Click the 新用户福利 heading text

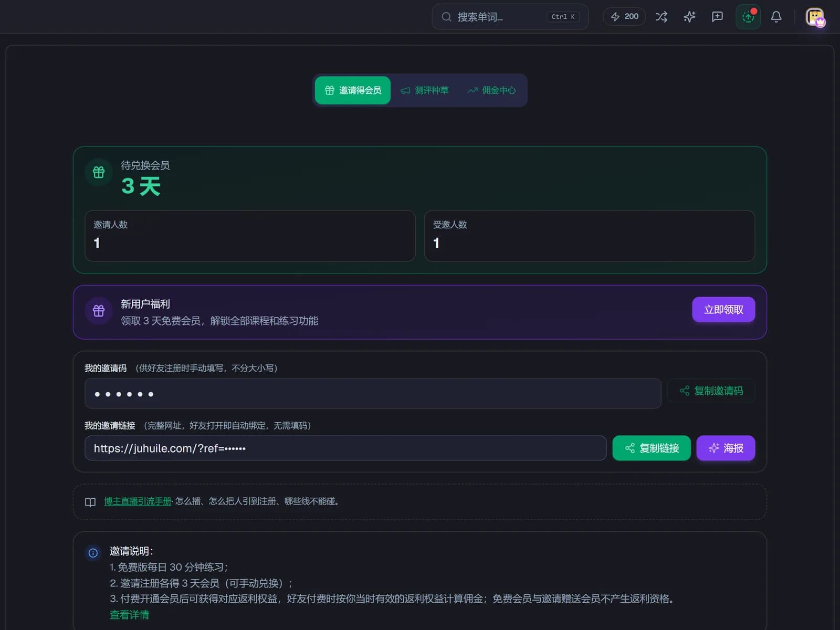point(145,304)
